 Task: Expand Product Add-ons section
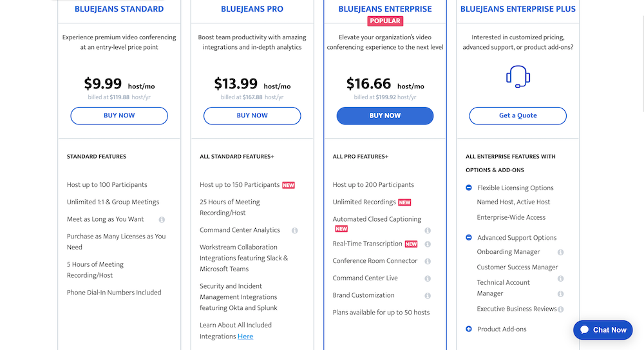(468, 329)
